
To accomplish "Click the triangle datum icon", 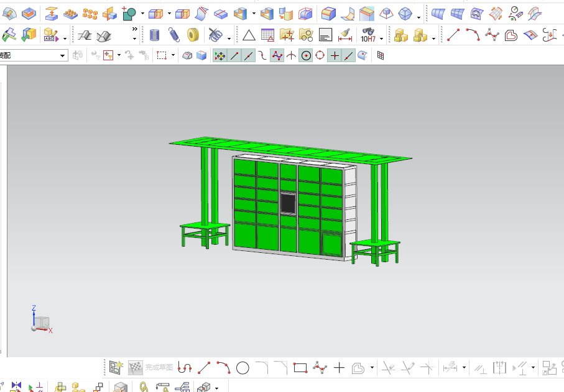I will point(249,35).
